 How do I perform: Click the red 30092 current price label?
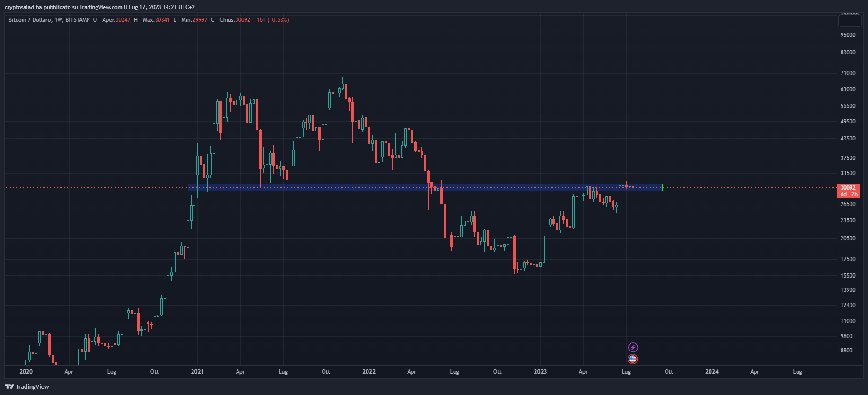(x=848, y=188)
